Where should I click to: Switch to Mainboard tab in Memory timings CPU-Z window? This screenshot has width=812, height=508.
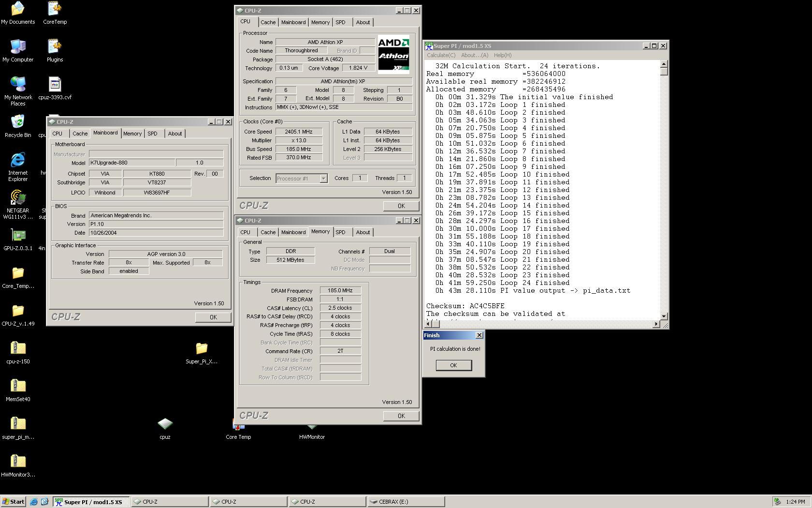[293, 232]
